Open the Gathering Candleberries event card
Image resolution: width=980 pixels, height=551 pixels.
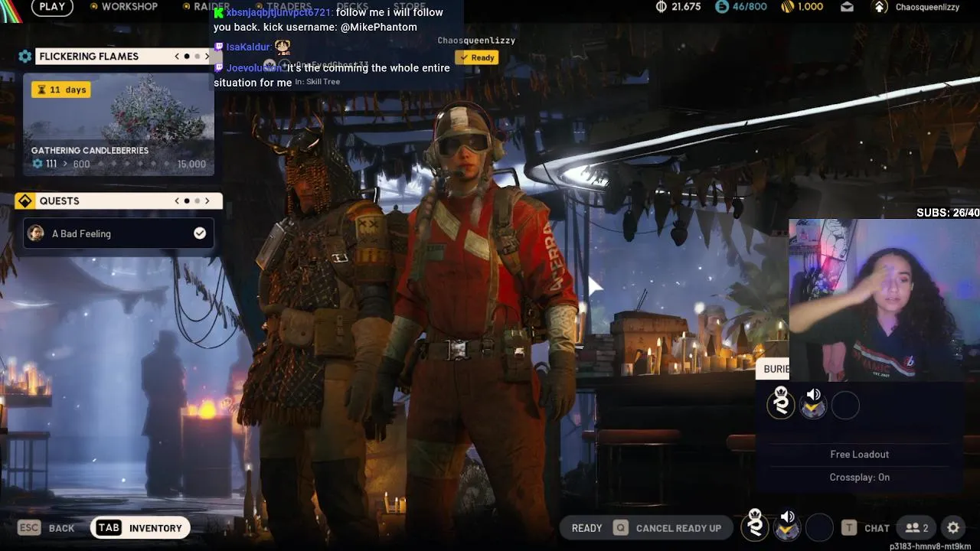point(119,125)
